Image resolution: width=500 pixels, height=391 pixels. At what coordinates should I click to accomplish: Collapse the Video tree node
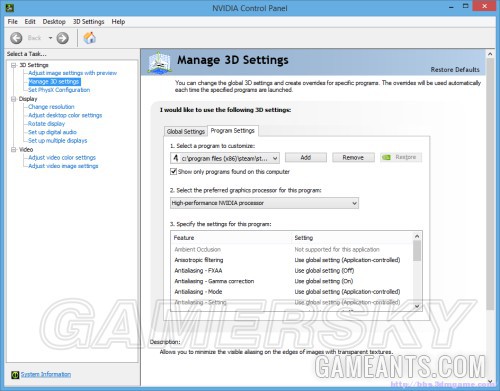(x=14, y=150)
